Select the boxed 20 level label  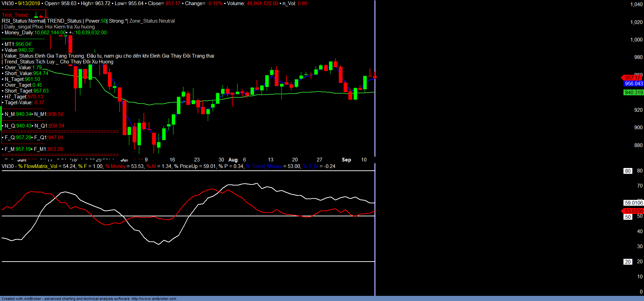pos(628,262)
